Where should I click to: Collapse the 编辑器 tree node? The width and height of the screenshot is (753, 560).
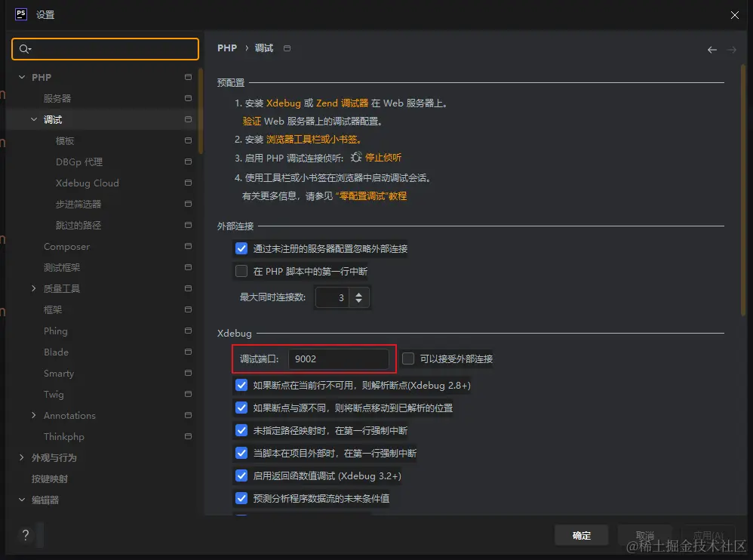coord(22,500)
